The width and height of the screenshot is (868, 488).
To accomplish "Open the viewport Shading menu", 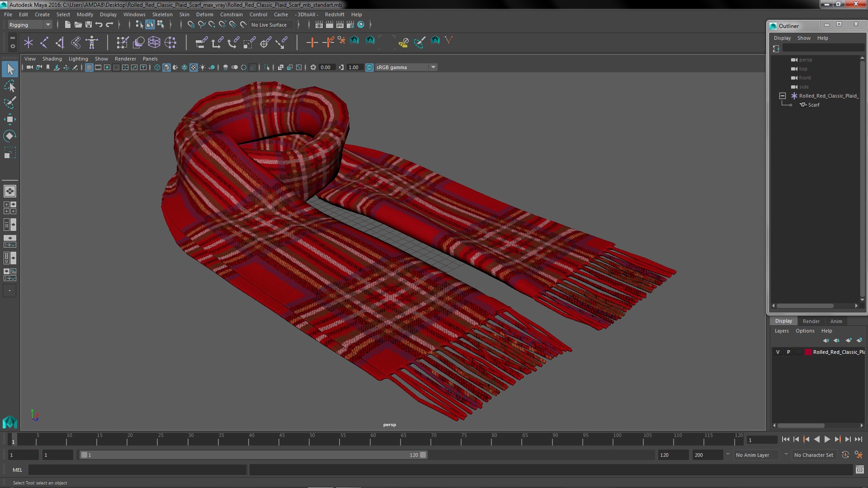I will pos(52,59).
